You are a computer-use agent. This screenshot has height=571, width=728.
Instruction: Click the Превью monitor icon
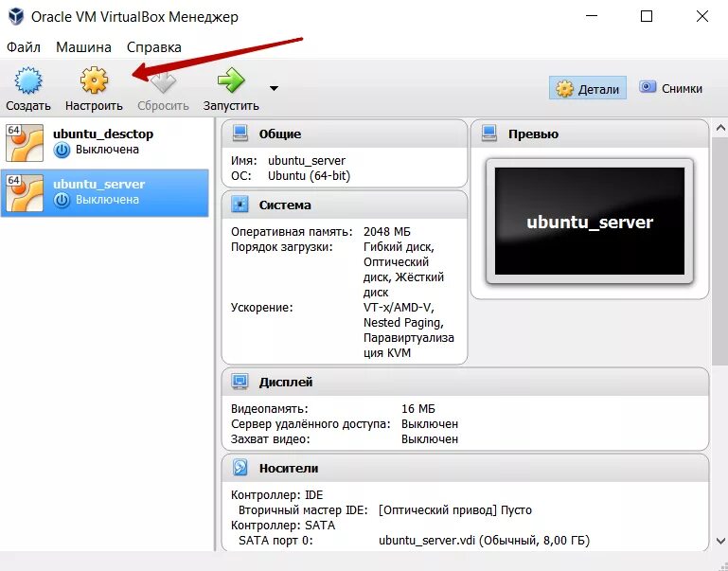(489, 134)
